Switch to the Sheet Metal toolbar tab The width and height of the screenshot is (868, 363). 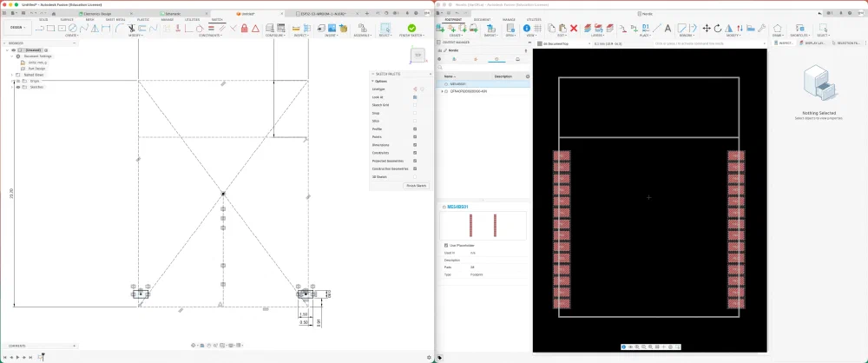coord(114,19)
